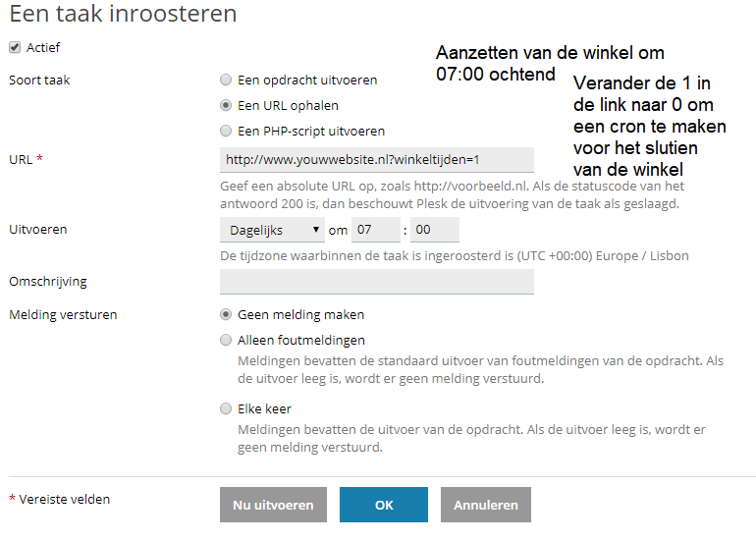Click the 'Actief' label text
The width and height of the screenshot is (756, 541).
(x=43, y=47)
